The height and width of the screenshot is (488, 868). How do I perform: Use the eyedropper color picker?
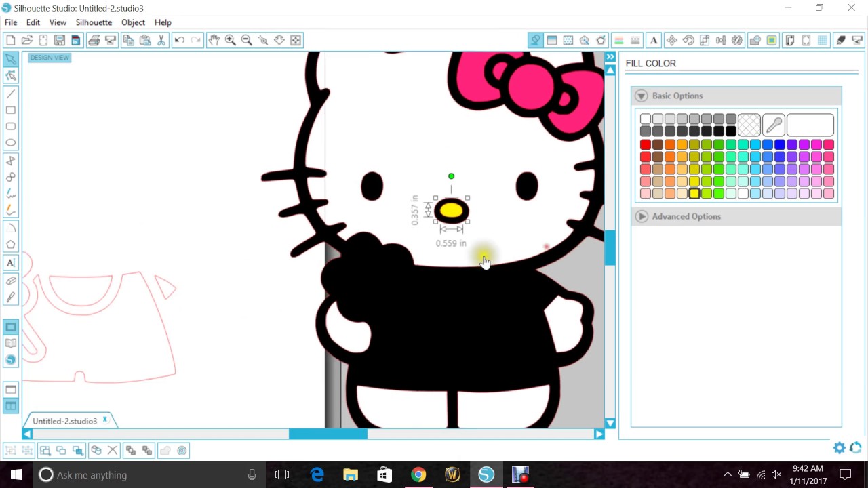coord(774,125)
